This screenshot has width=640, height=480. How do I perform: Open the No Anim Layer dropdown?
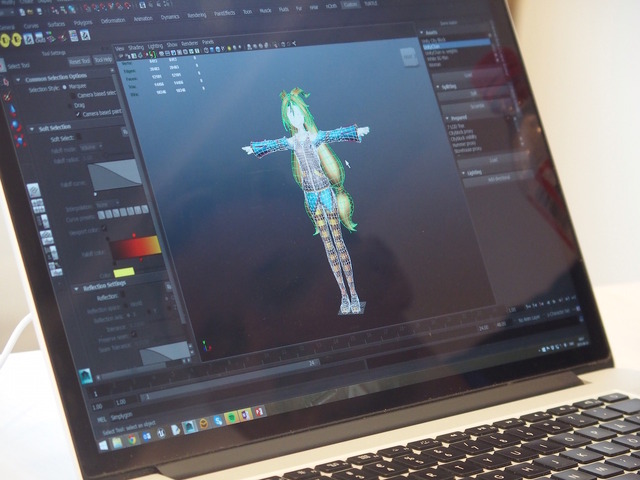(x=529, y=319)
